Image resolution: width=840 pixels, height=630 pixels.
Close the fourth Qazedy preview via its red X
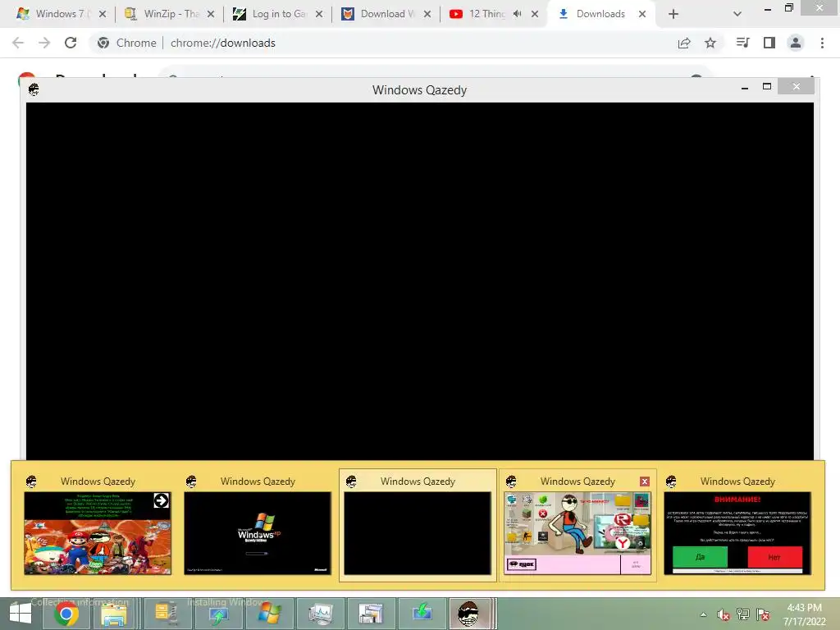tap(645, 482)
